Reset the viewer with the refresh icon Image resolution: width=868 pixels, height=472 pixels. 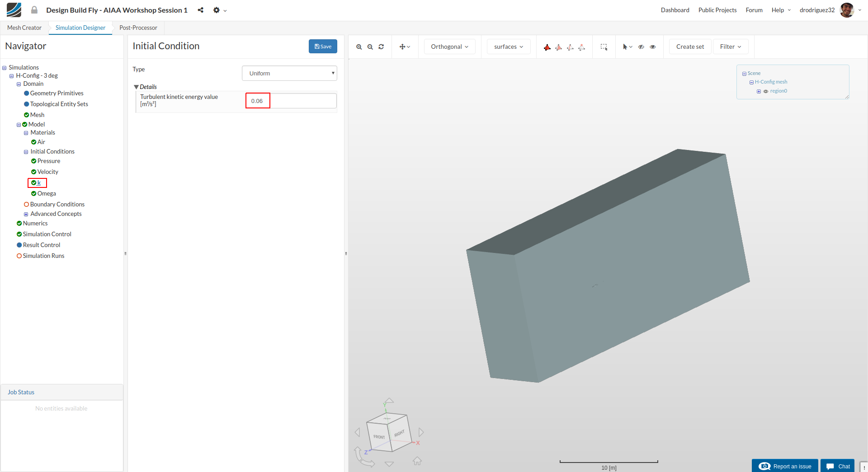(x=381, y=47)
